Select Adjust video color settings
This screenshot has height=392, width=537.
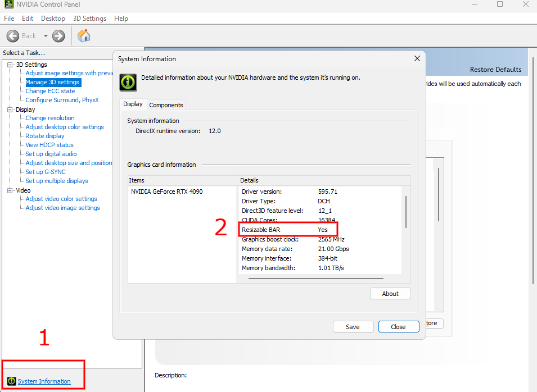61,199
